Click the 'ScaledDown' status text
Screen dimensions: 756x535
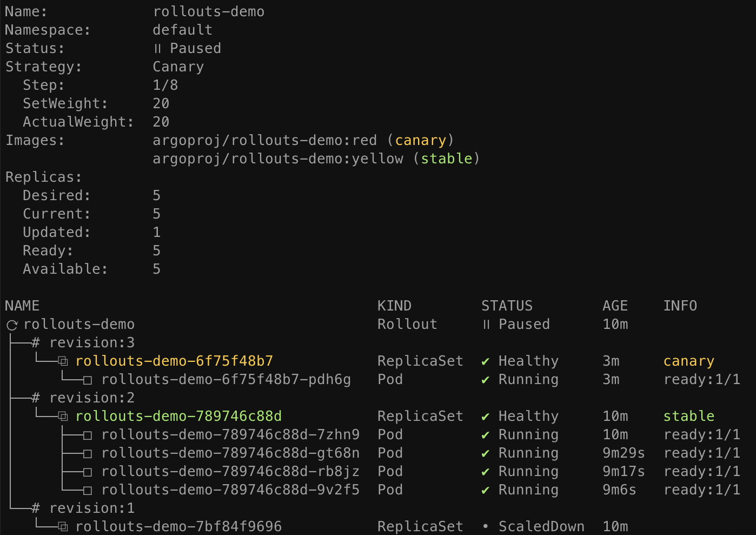click(x=541, y=526)
